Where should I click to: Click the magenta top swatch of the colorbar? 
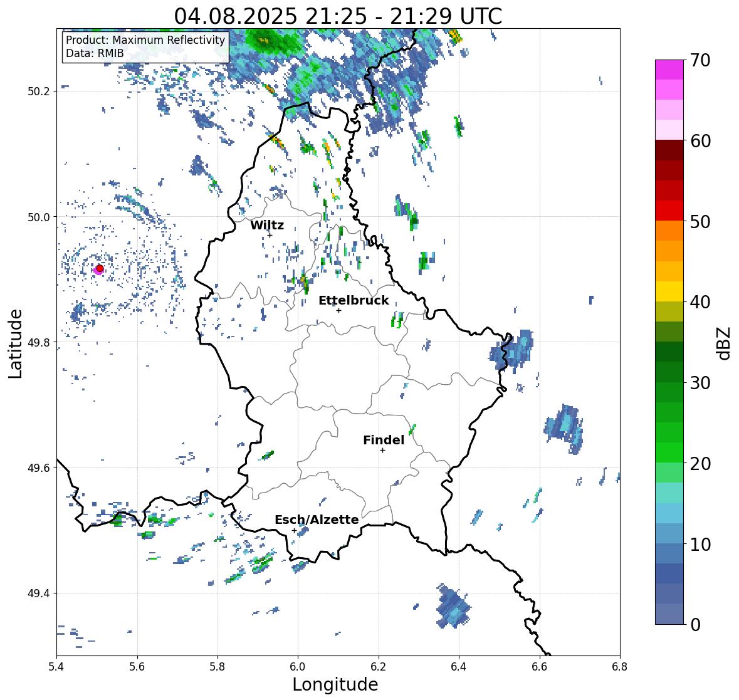click(669, 70)
